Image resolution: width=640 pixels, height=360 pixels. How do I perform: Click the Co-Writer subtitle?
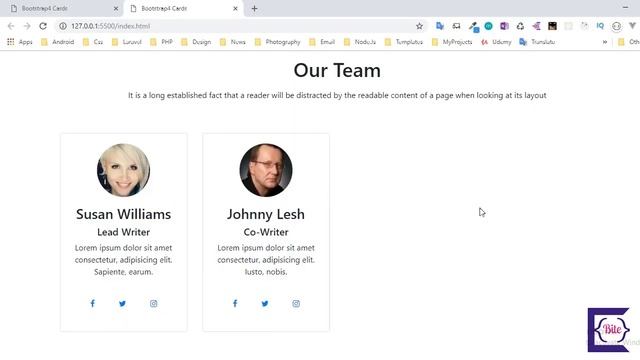(266, 232)
